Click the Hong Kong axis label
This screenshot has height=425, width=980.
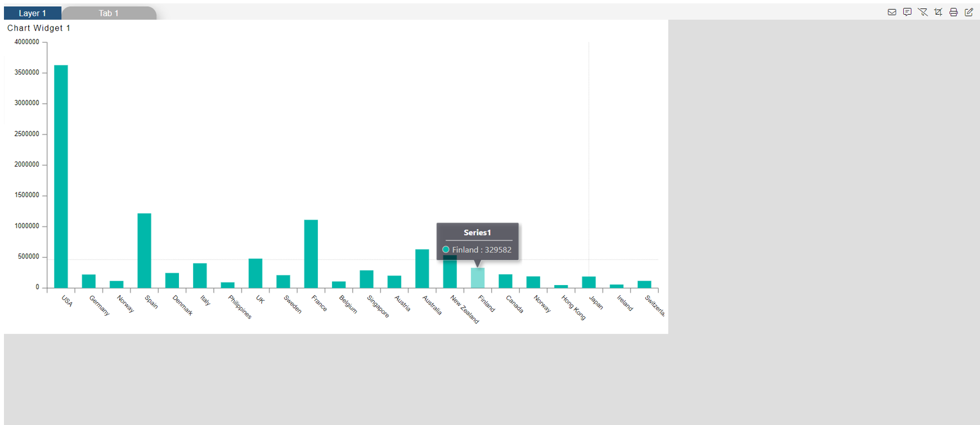tap(574, 308)
